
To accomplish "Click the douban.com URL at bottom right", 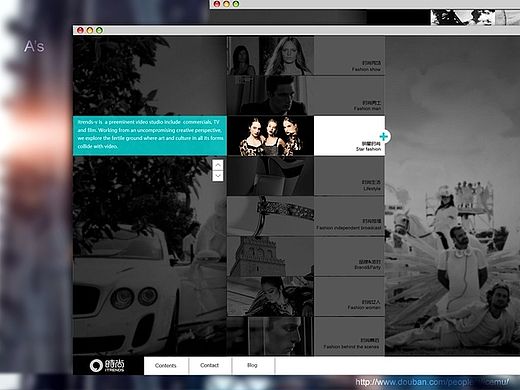I will 432,382.
